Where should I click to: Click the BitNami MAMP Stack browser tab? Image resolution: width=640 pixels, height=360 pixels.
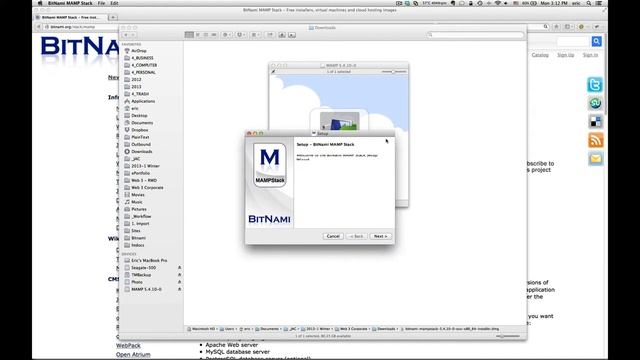pos(71,18)
